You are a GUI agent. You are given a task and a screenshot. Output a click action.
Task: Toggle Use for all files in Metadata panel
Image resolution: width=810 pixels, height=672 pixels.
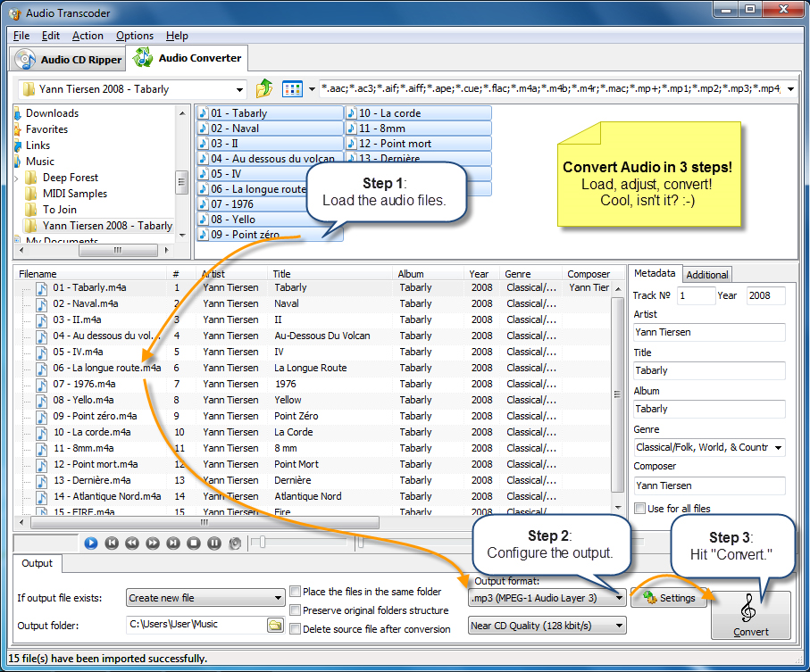(x=640, y=507)
